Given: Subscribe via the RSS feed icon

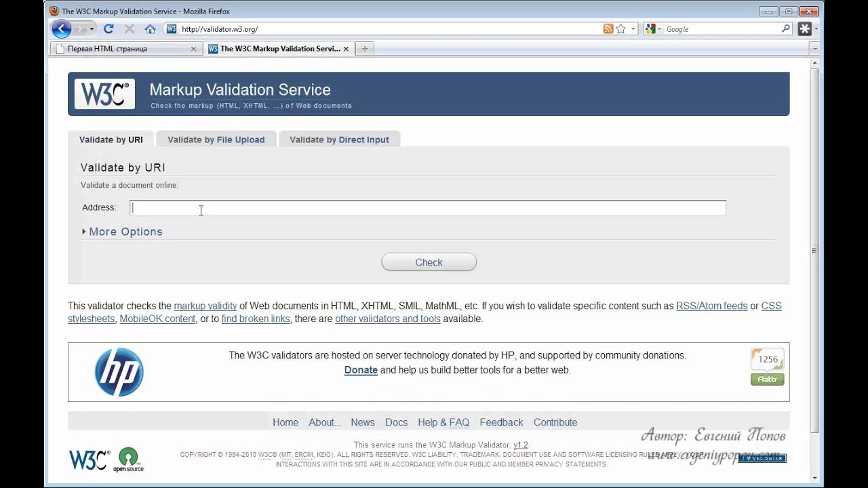Looking at the screenshot, I should (x=608, y=29).
